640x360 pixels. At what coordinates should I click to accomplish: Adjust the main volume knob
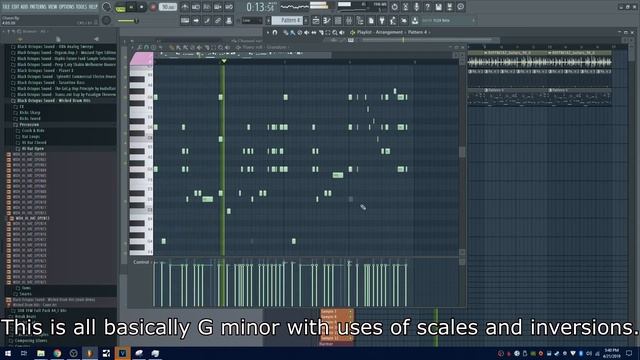107,7
